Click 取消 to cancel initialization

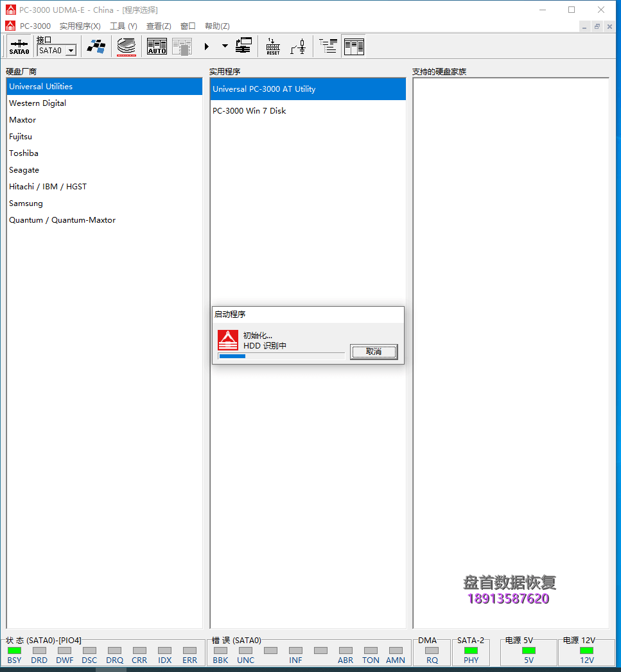[x=374, y=352]
